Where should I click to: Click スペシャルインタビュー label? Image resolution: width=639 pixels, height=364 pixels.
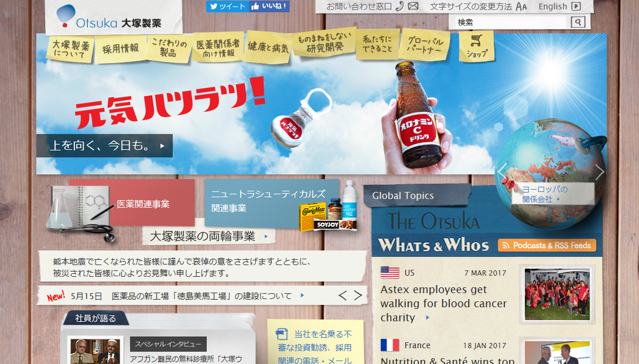[x=168, y=344]
